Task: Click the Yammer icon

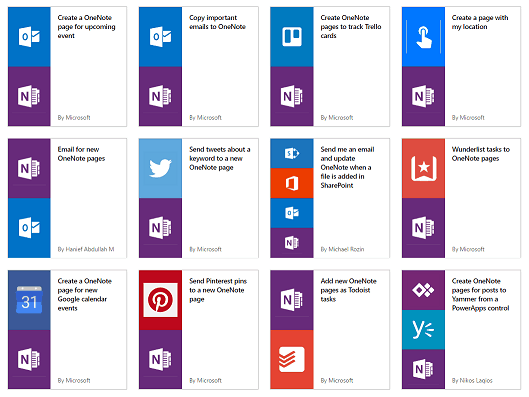Action: 423,330
